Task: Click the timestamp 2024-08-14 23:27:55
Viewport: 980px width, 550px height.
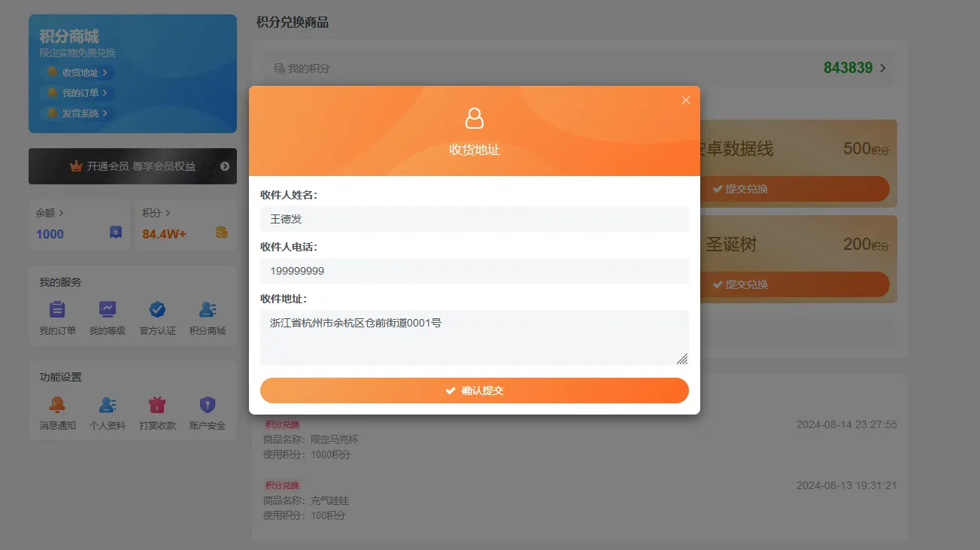Action: tap(847, 424)
